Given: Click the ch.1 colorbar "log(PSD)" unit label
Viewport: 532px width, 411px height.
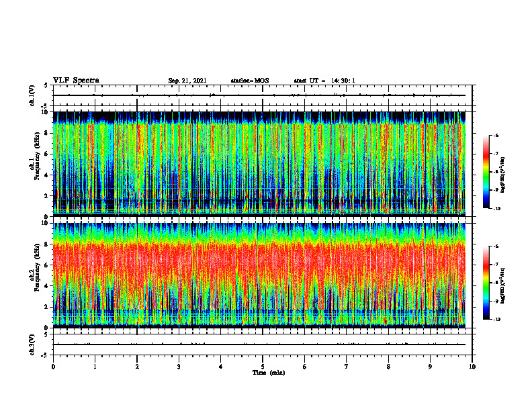Looking at the screenshot, I should pos(502,175).
